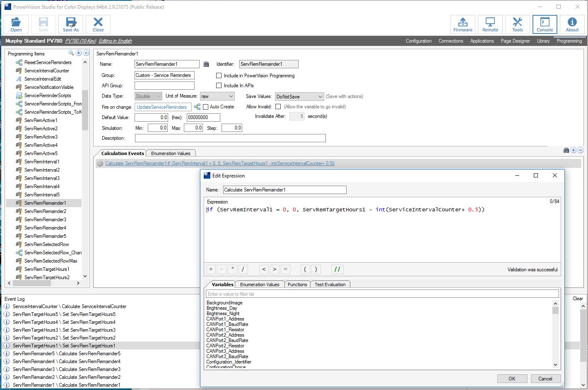Cancel the Edit Expression dialog
Screen dimensions: 588x390
click(x=545, y=378)
